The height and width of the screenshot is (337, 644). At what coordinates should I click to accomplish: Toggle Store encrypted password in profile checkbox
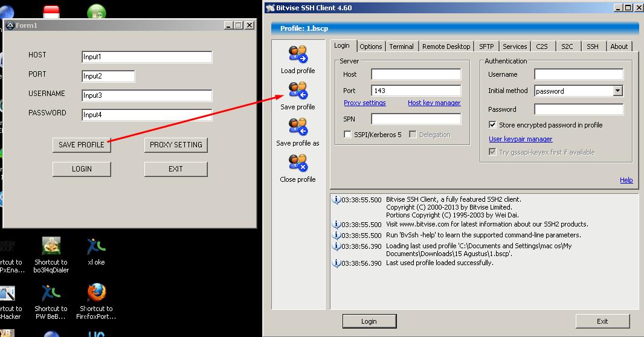(492, 125)
